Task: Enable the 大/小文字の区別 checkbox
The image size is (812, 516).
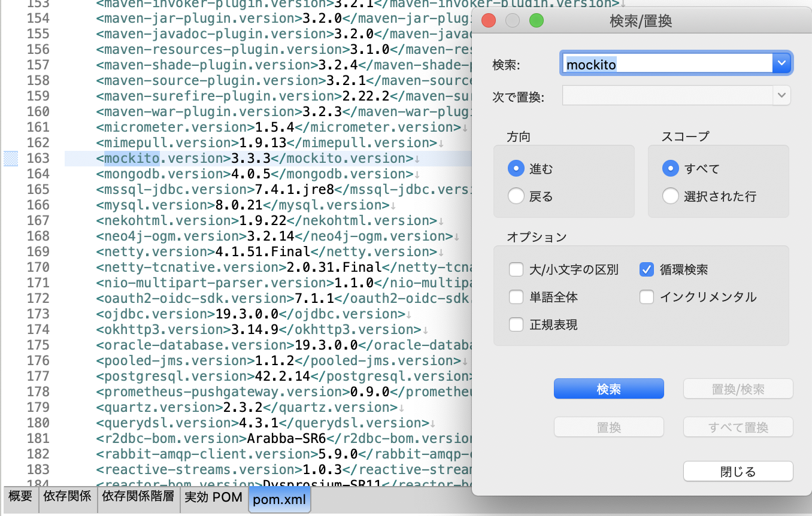Action: pyautogui.click(x=516, y=269)
